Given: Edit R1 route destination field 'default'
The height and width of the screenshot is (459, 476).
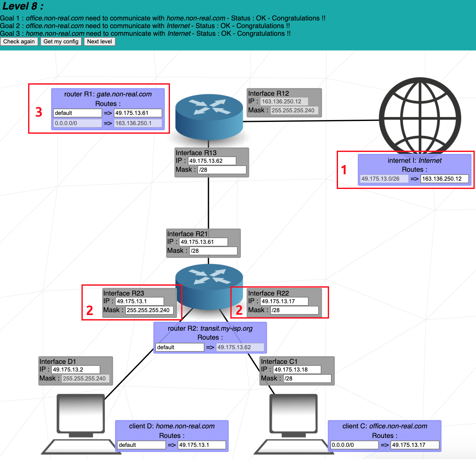Looking at the screenshot, I should pyautogui.click(x=78, y=113).
